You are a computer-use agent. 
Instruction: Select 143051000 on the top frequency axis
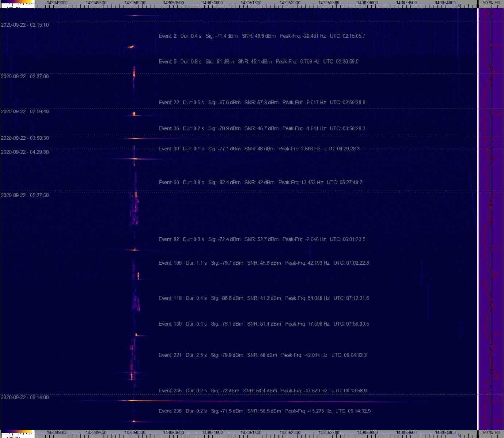212,3
